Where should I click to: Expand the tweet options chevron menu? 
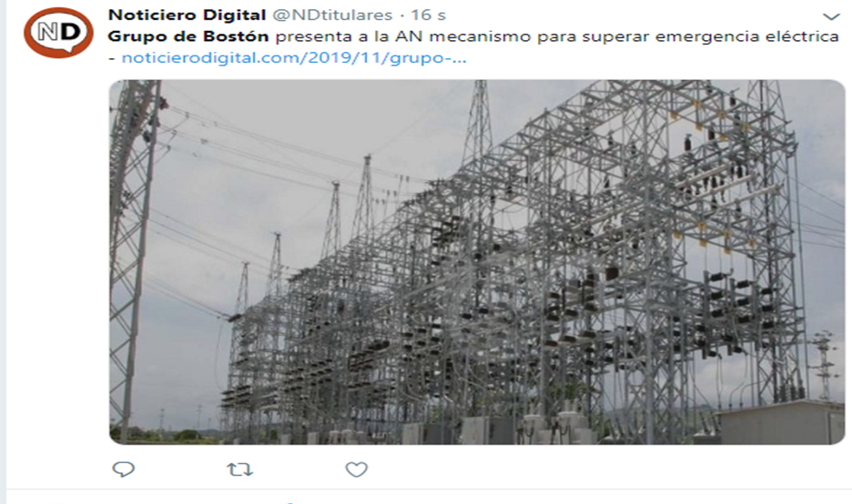[x=831, y=17]
